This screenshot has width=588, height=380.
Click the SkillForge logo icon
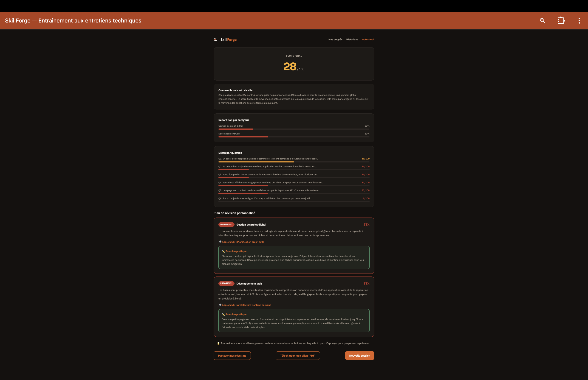coord(216,39)
